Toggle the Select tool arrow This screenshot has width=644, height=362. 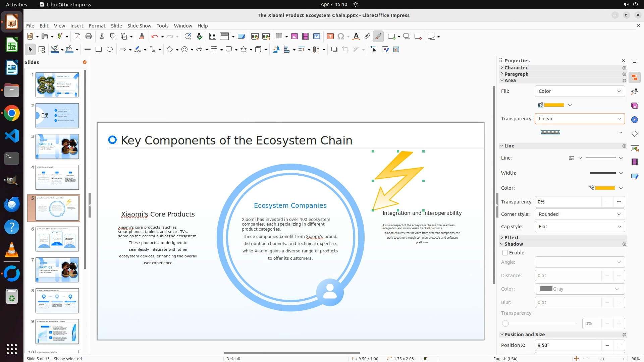pyautogui.click(x=30, y=50)
